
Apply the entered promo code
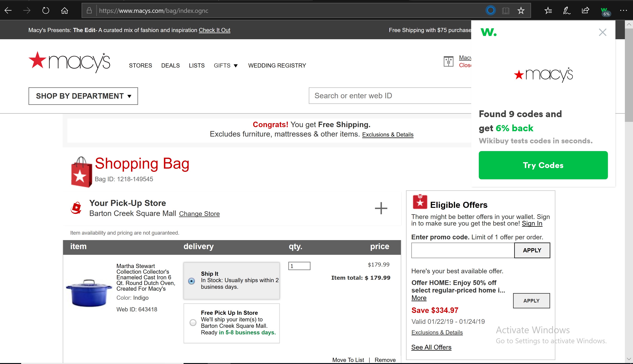pyautogui.click(x=532, y=250)
